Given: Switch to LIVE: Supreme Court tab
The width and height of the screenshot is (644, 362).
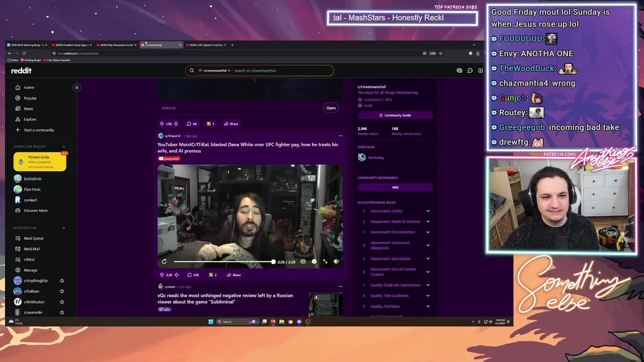Looking at the screenshot, I should pos(206,45).
